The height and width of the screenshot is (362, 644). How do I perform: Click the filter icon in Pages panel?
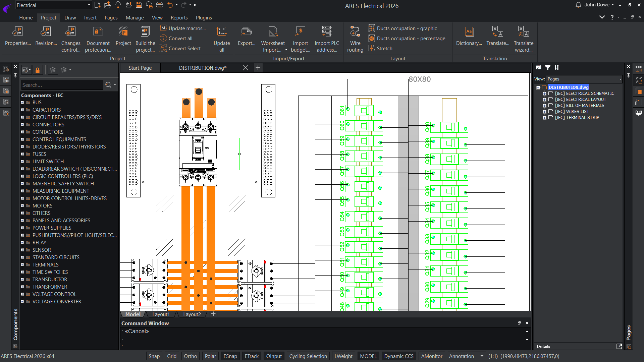pyautogui.click(x=548, y=67)
